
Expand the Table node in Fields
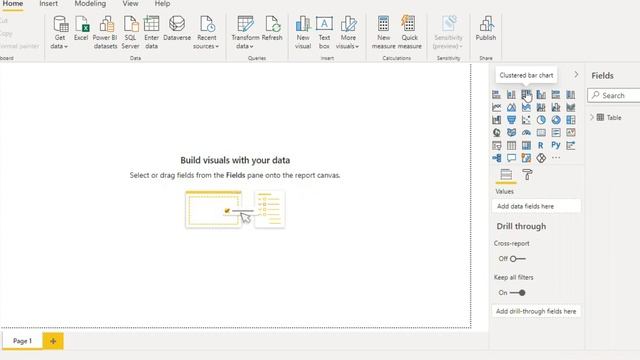(x=592, y=118)
